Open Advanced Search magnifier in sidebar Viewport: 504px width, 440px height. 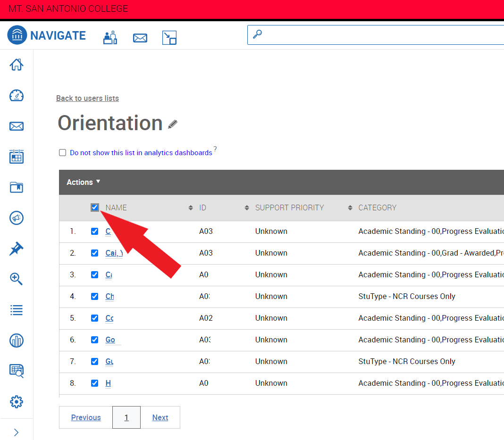pos(17,279)
